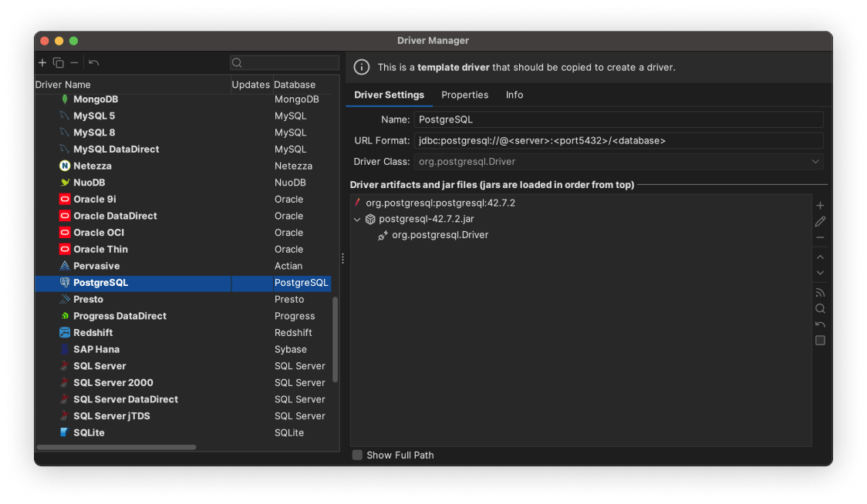Click the URL Format text field
This screenshot has width=867, height=504.
click(x=618, y=140)
